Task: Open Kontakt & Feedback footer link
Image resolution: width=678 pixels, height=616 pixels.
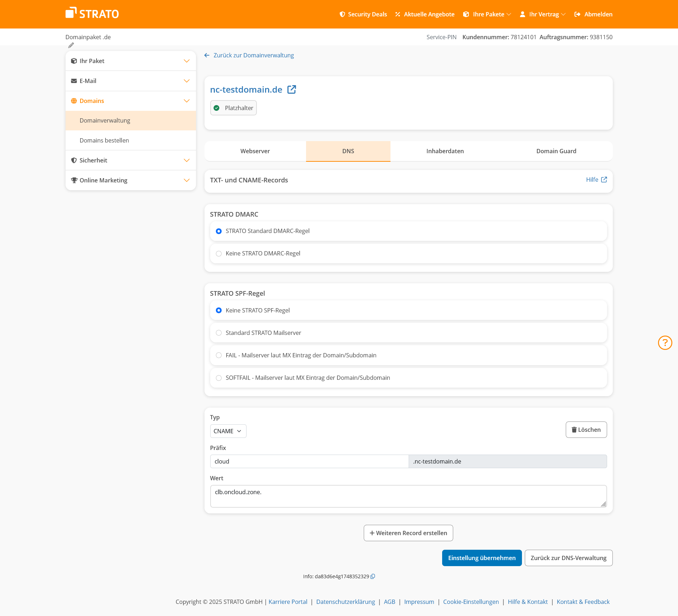Action: (x=583, y=602)
